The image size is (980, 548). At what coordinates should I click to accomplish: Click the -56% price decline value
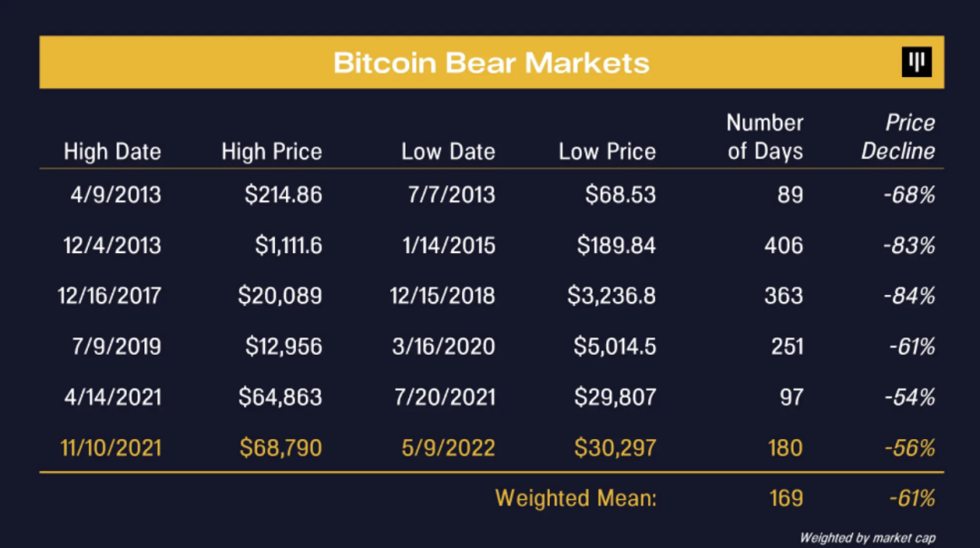coord(910,448)
